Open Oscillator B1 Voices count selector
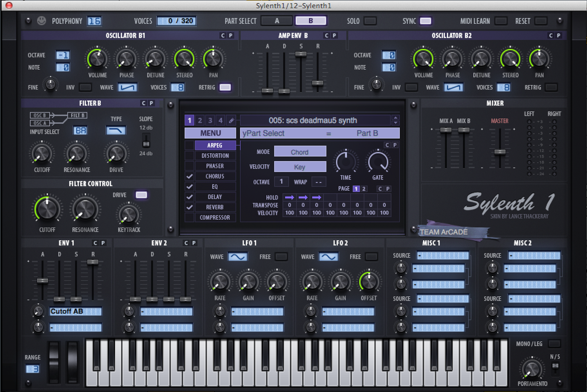This screenshot has width=587, height=392. [x=178, y=87]
